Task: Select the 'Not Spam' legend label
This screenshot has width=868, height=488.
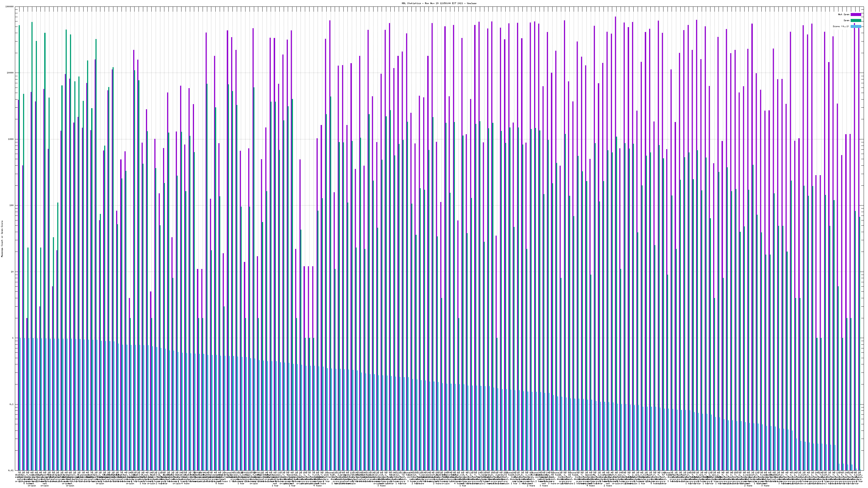Action: (x=844, y=14)
